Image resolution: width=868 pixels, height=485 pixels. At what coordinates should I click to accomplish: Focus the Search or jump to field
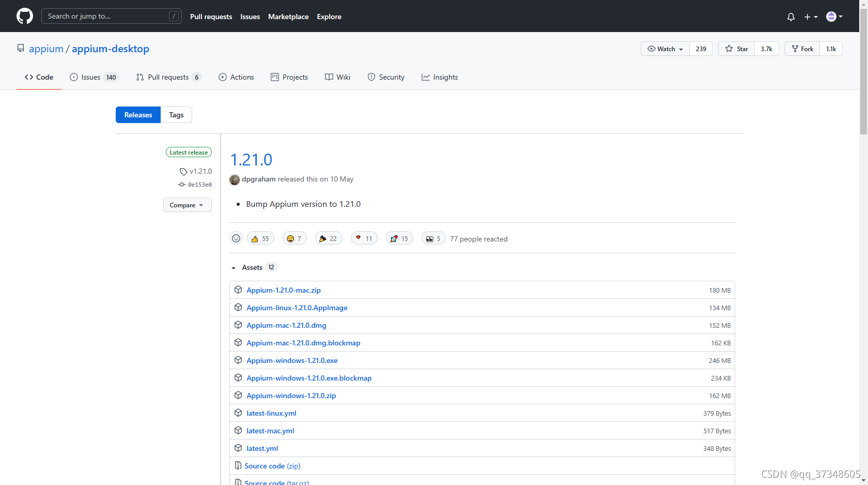(111, 16)
